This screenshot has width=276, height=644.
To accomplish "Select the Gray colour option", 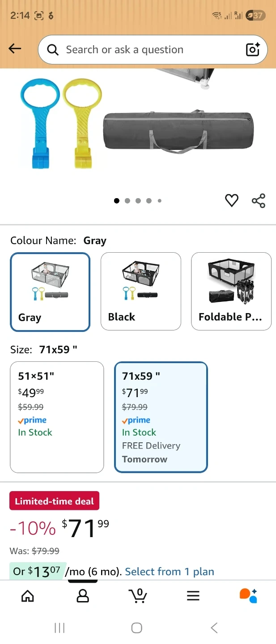I will click(50, 292).
